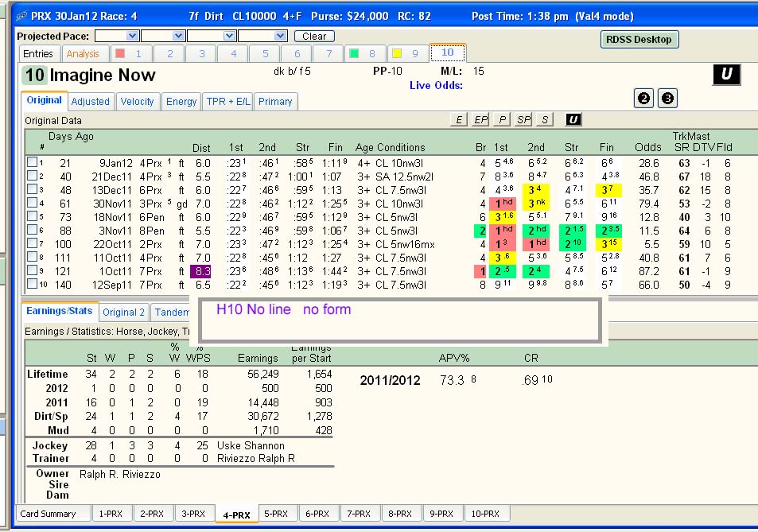The image size is (758, 532).
Task: Open the TPR + E/L tab
Action: tap(228, 102)
